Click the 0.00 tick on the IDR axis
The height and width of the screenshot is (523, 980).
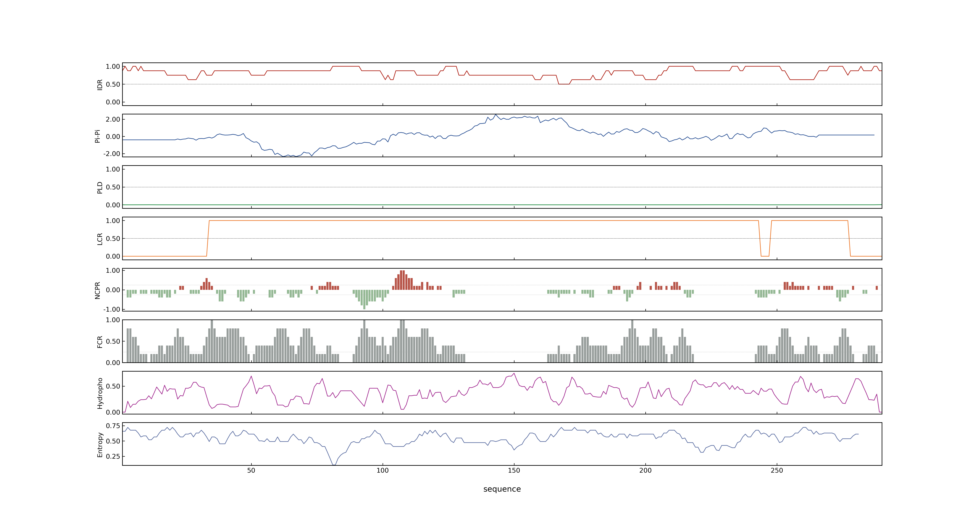[113, 102]
